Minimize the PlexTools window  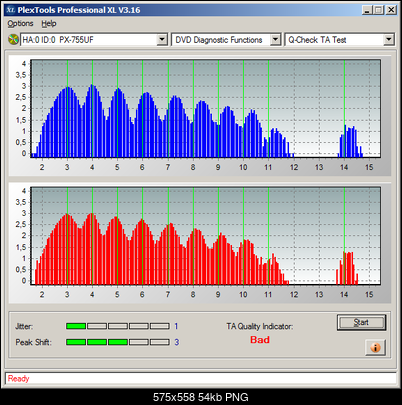coord(367,10)
